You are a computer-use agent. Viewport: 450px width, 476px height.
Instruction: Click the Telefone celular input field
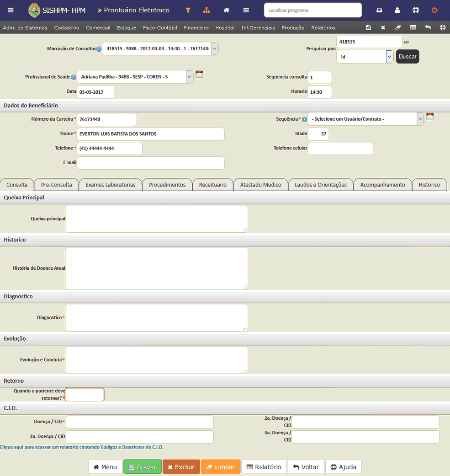click(340, 149)
